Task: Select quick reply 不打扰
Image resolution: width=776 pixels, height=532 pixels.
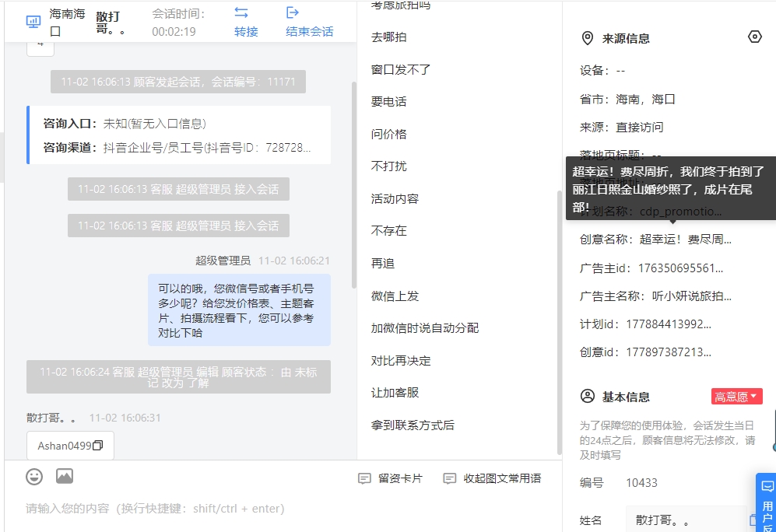Action: pos(389,166)
